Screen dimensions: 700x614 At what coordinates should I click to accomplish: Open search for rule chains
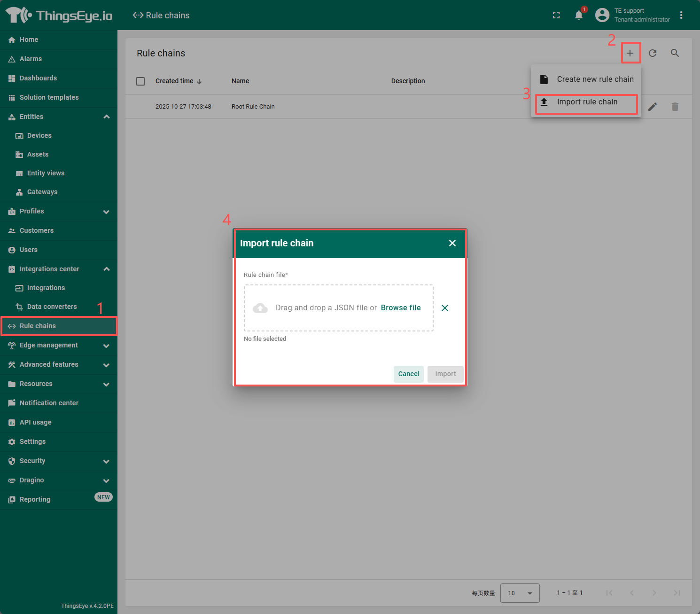pyautogui.click(x=675, y=53)
